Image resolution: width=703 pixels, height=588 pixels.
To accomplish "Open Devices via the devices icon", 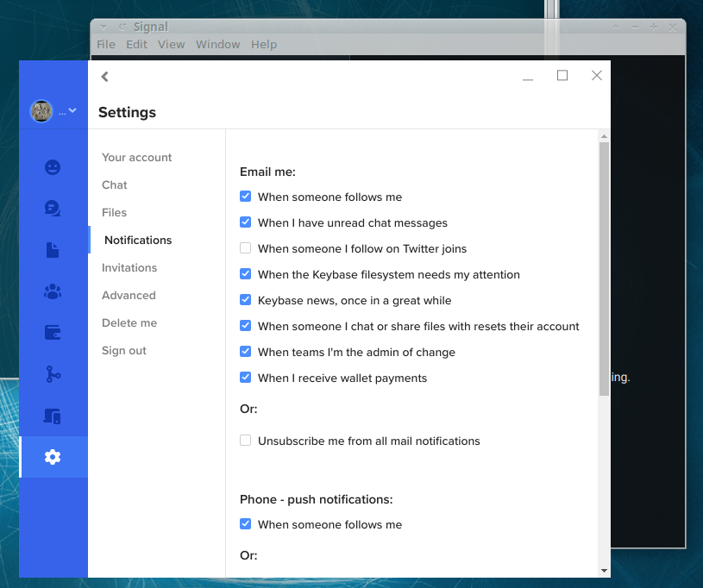I will 53,415.
